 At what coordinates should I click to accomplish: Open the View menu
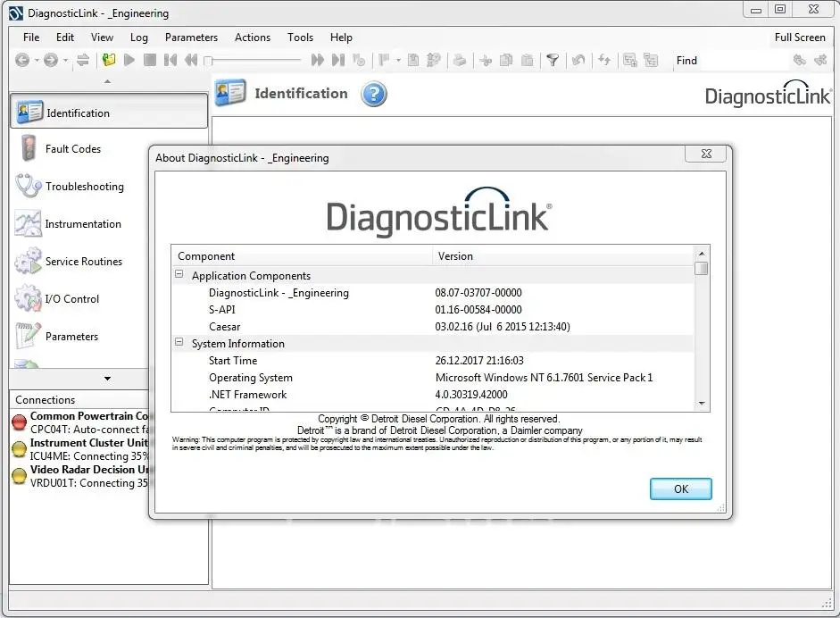[102, 38]
